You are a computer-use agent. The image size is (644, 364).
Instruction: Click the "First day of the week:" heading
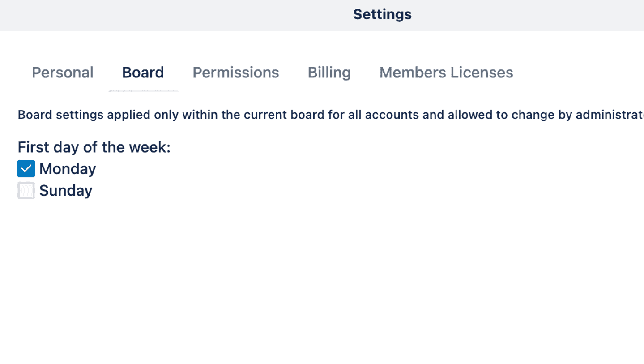pos(94,147)
